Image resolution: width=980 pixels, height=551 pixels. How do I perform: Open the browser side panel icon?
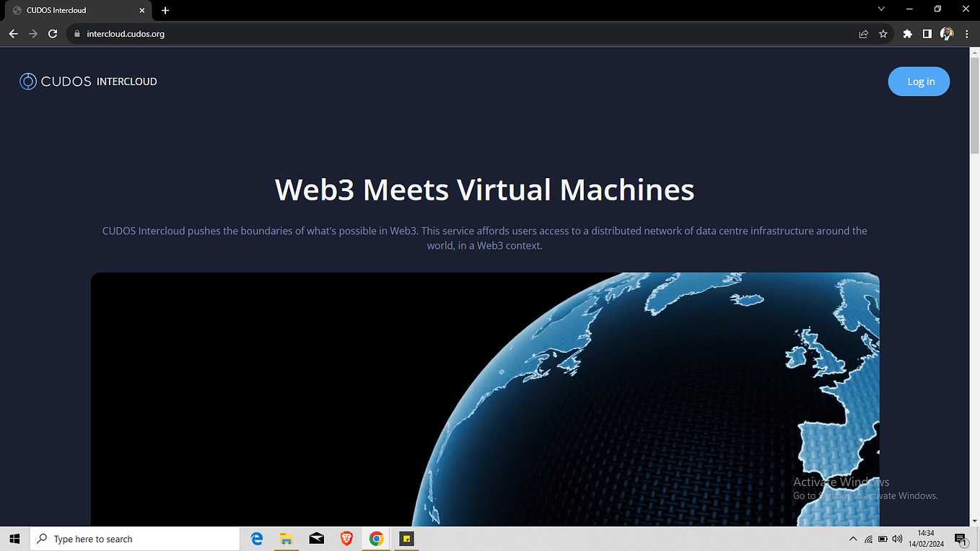point(927,33)
